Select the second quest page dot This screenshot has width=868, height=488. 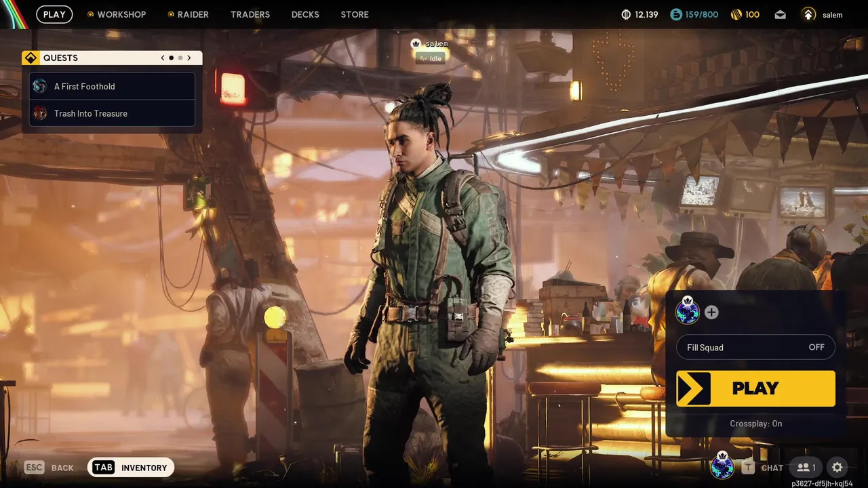pyautogui.click(x=180, y=58)
